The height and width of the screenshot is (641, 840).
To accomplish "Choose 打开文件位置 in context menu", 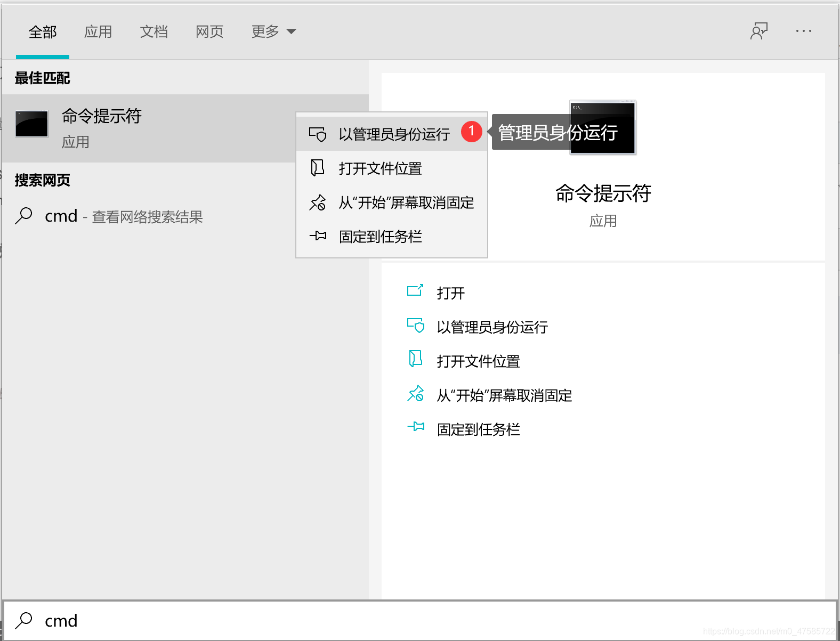I will tap(392, 168).
